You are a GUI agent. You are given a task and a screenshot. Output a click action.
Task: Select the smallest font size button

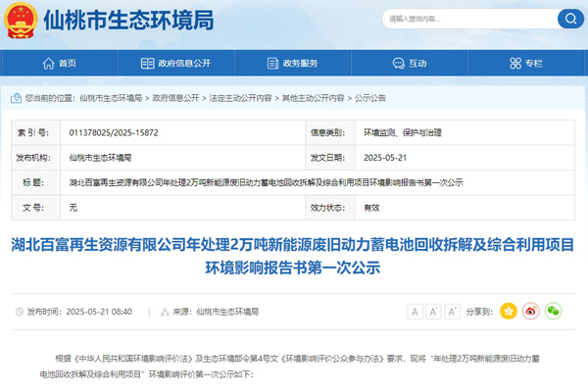[415, 311]
